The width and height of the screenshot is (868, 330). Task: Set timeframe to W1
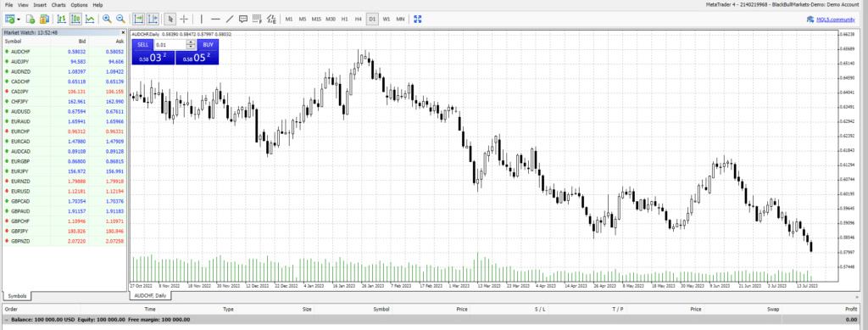pos(387,19)
